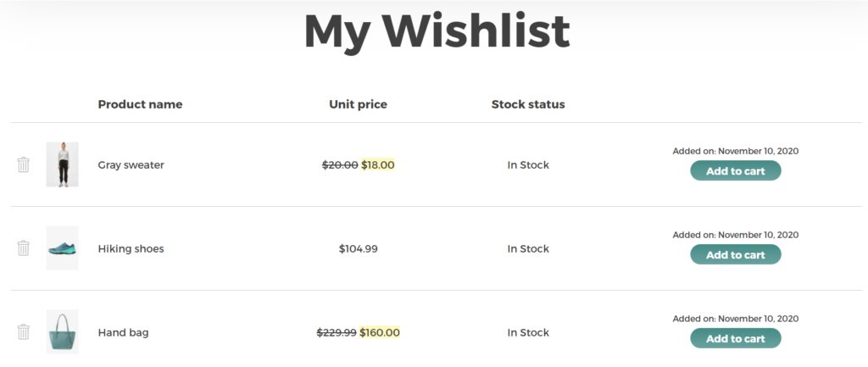Select the Stock status column header
868x367 pixels.
click(x=528, y=104)
